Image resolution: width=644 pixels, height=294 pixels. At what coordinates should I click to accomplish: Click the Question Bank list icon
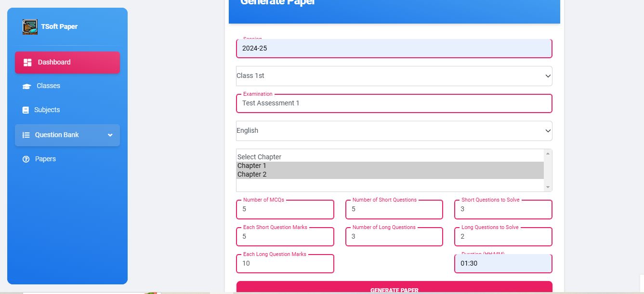point(26,135)
